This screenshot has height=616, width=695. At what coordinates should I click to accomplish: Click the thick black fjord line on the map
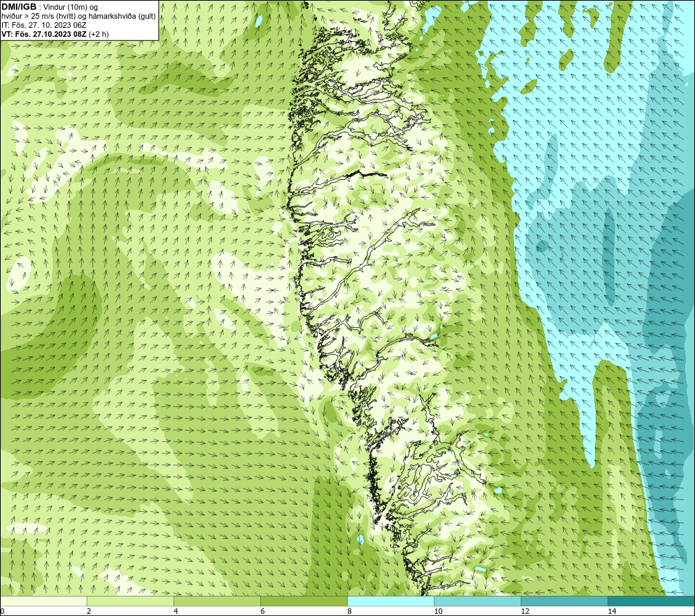point(368,174)
